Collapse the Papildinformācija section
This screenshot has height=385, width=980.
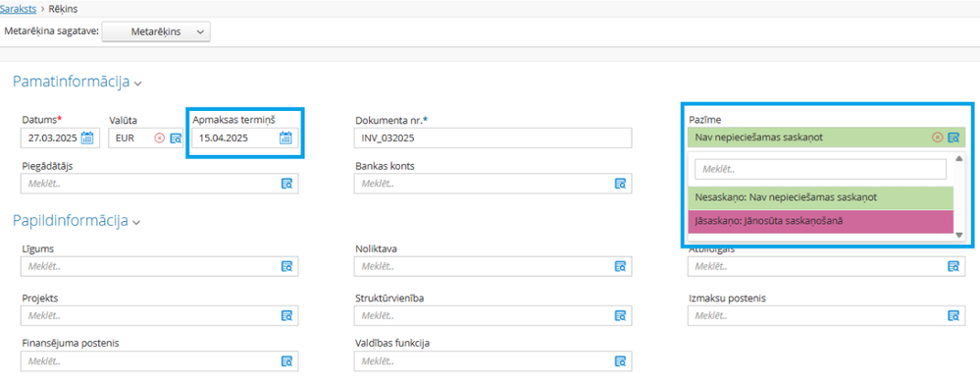pyautogui.click(x=137, y=222)
